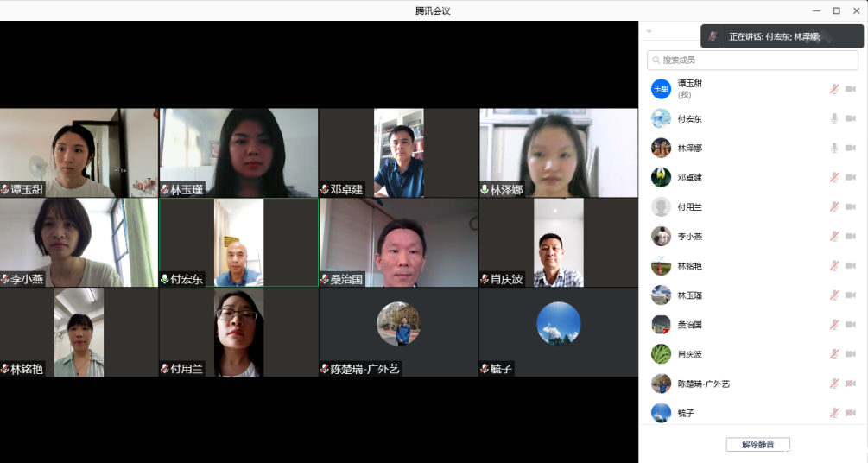Select 付宏东's active speaker video tile
868x463 pixels.
pos(238,243)
